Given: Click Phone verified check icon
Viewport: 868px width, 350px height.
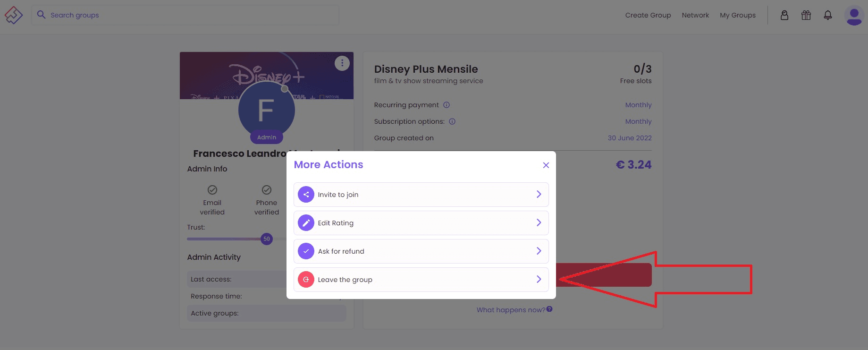Looking at the screenshot, I should (x=267, y=190).
